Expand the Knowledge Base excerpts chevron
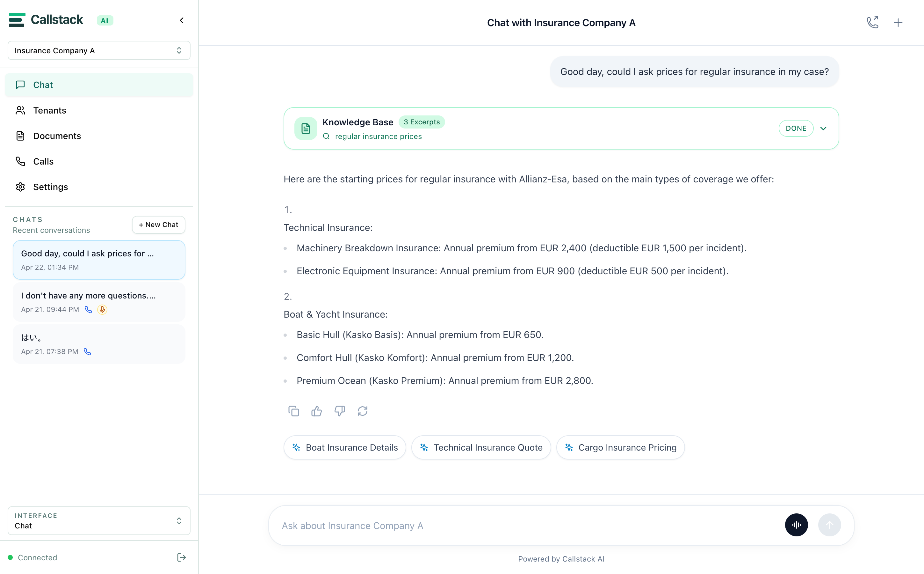Viewport: 924px width, 574px height. click(x=824, y=128)
